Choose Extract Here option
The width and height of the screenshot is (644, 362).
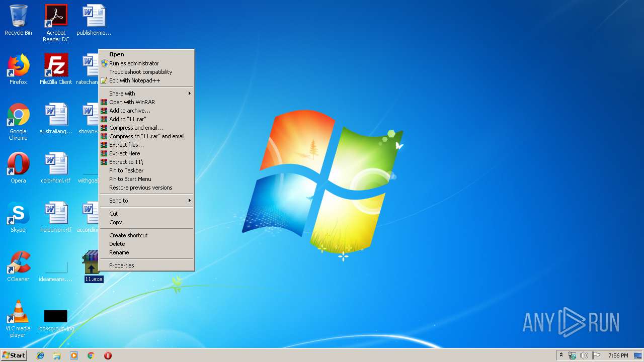tap(146, 153)
